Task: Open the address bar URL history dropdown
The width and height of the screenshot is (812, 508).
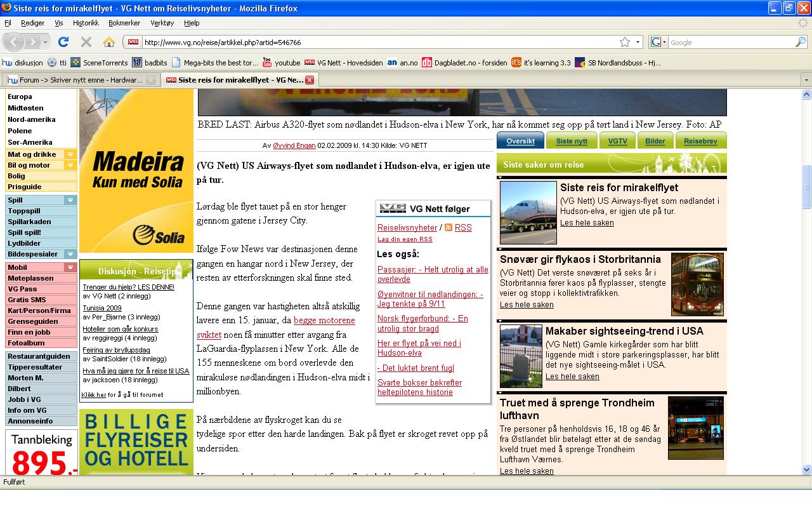Action: point(638,43)
